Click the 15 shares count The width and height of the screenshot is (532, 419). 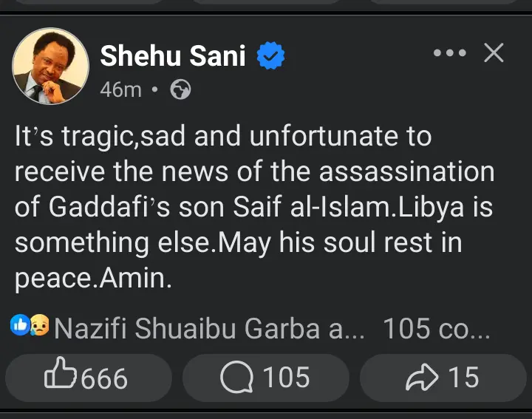pyautogui.click(x=463, y=378)
